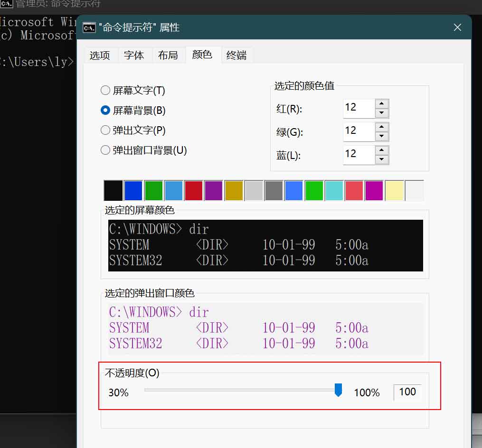Go to the 布局 tab

168,56
